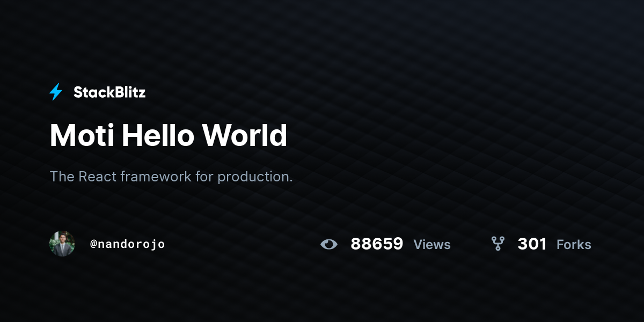The height and width of the screenshot is (322, 644).
Task: Click the word Moti in the title
Action: pyautogui.click(x=82, y=135)
